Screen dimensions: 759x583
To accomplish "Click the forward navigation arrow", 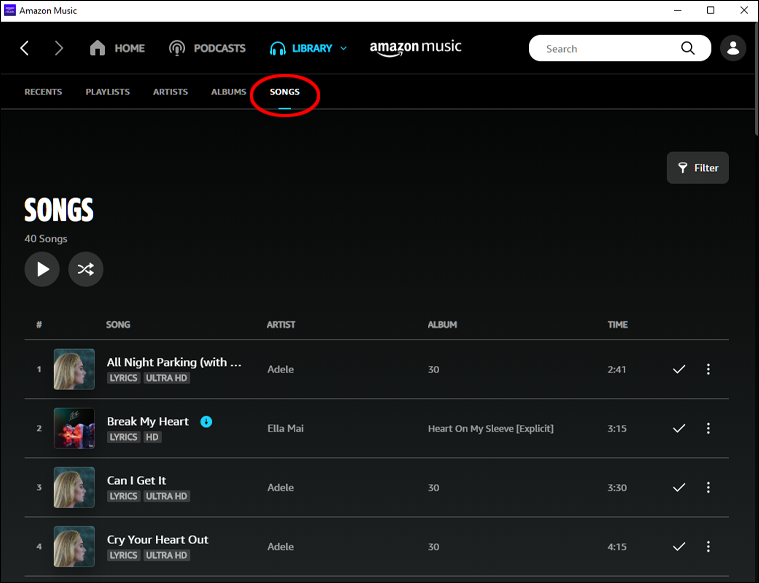I will [x=59, y=48].
